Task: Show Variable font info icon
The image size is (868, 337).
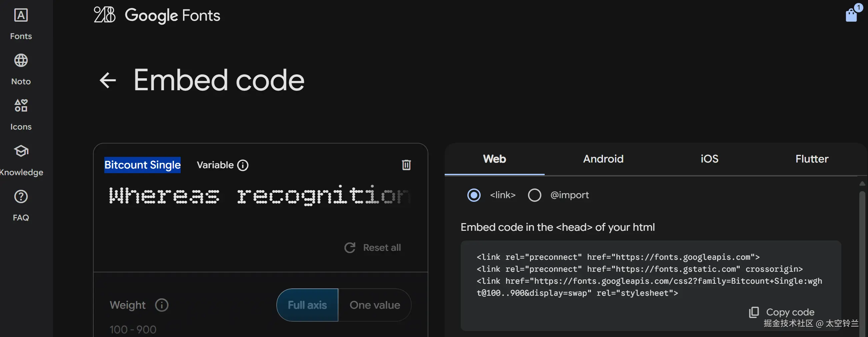Action: click(243, 165)
